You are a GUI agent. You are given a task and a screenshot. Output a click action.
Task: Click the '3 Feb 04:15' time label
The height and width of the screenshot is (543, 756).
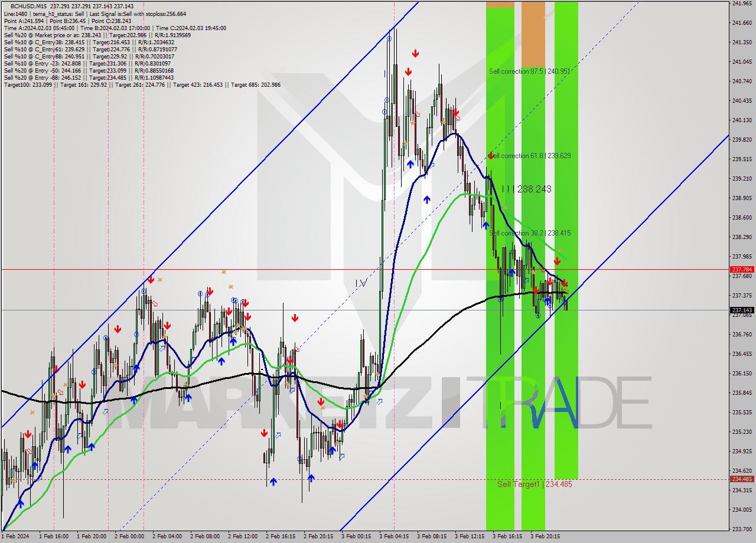coord(394,537)
